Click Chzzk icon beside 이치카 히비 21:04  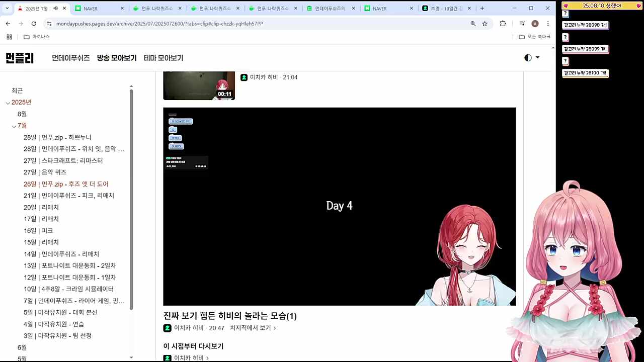[244, 77]
